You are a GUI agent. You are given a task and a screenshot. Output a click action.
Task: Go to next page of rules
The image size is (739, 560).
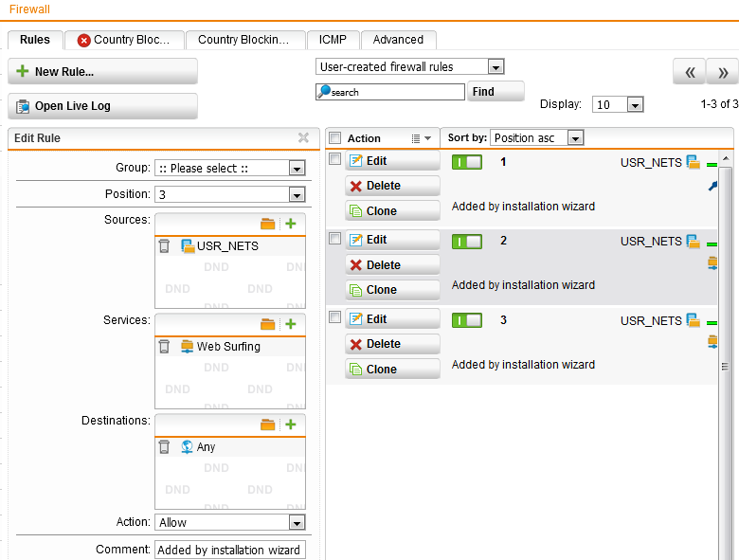tap(722, 72)
